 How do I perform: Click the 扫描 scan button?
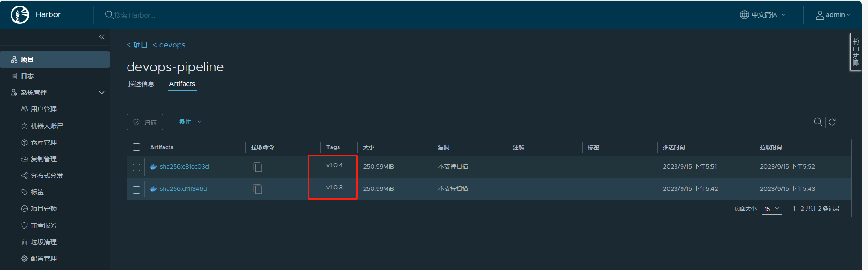[145, 122]
